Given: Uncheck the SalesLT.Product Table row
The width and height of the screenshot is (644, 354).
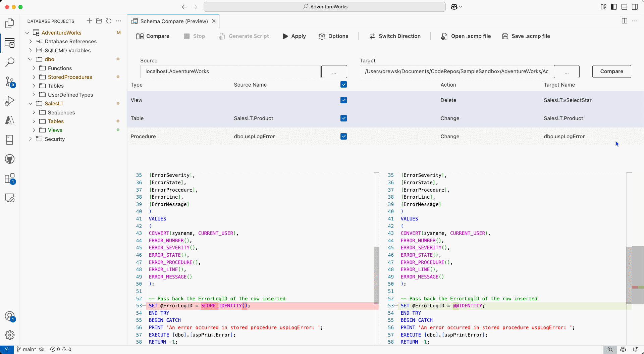Looking at the screenshot, I should (x=343, y=118).
